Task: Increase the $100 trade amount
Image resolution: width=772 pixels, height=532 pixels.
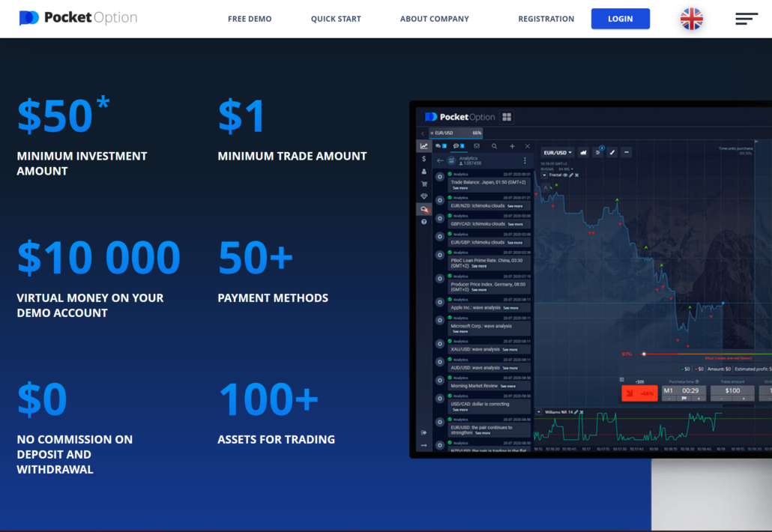Action: tap(744, 399)
